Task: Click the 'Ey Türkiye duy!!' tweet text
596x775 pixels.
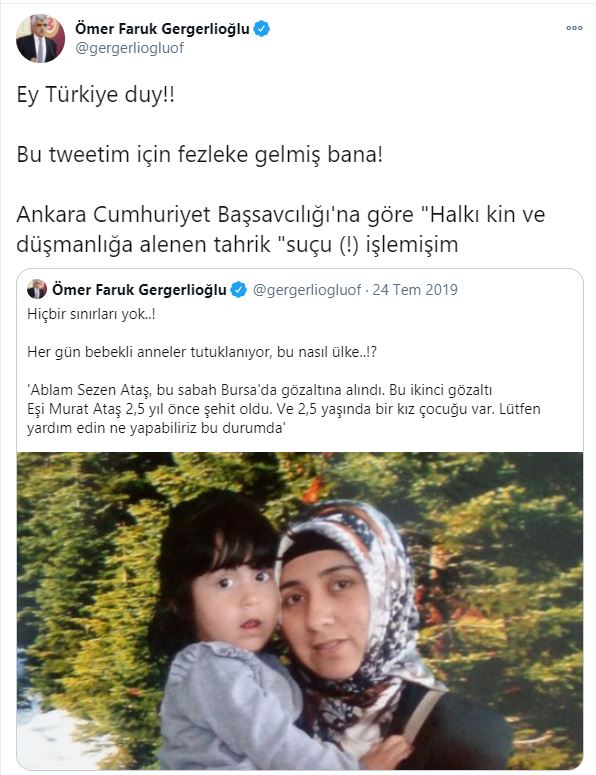Action: (95, 94)
